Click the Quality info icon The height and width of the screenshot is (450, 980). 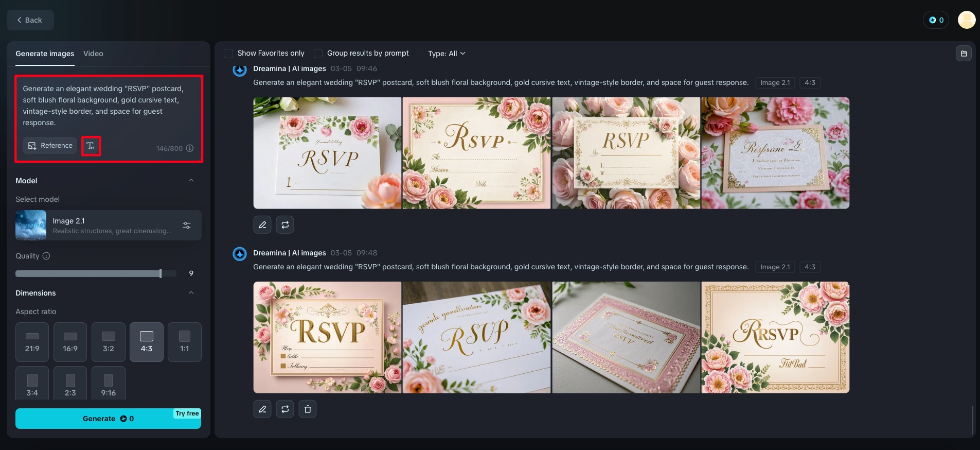pyautogui.click(x=46, y=256)
